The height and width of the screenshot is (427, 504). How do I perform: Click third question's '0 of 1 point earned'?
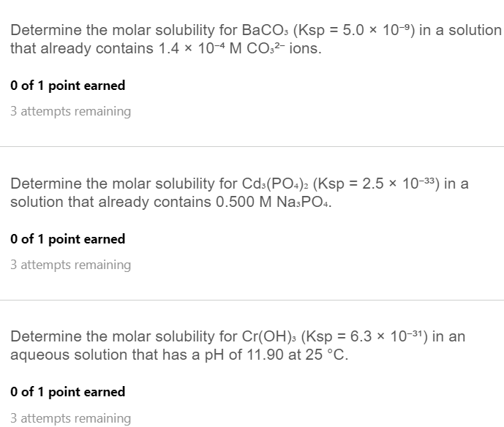(x=67, y=392)
